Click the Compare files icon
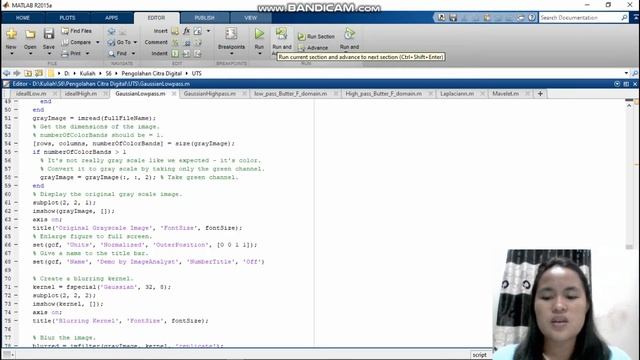Viewport: 640px width, 360px height. pyautogui.click(x=65, y=42)
